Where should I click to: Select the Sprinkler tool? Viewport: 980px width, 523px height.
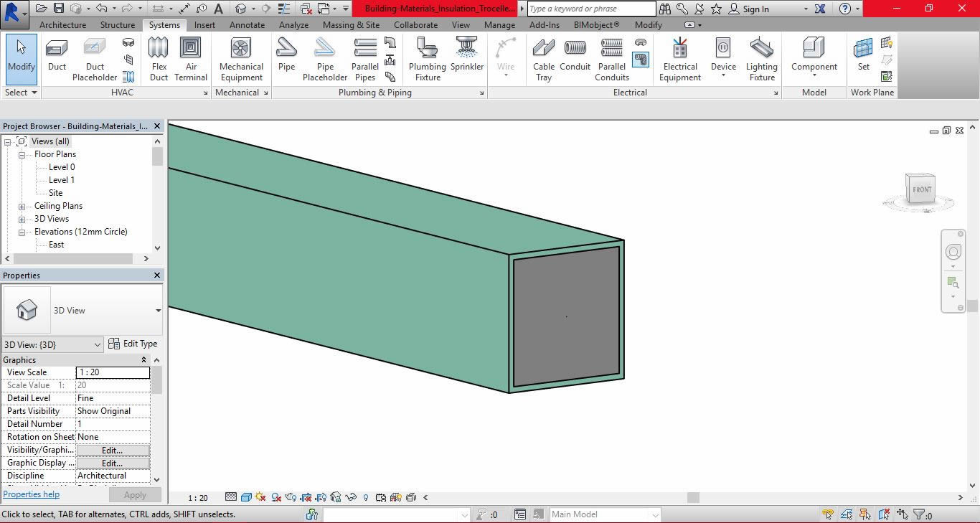coord(467,55)
